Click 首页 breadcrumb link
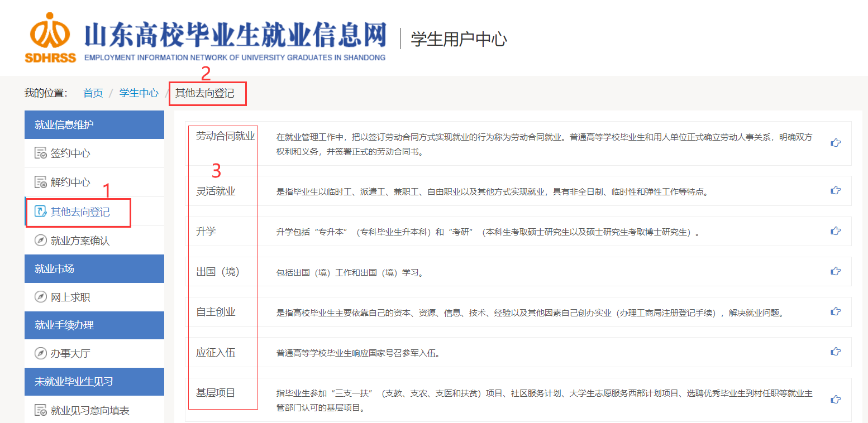 [x=93, y=93]
